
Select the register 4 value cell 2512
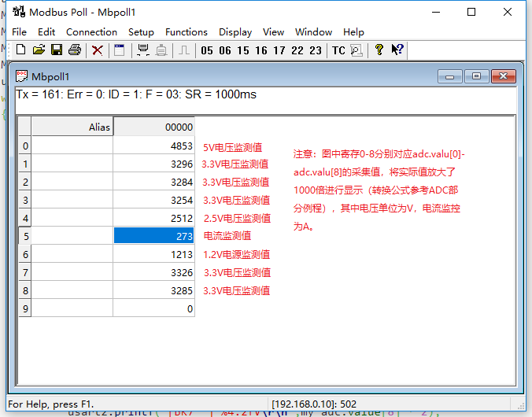pos(153,218)
